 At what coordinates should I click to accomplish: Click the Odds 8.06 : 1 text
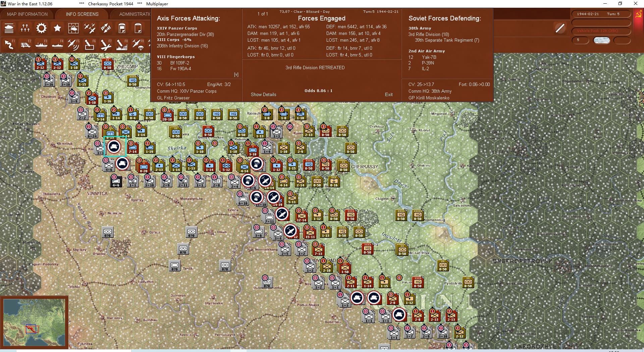point(318,91)
